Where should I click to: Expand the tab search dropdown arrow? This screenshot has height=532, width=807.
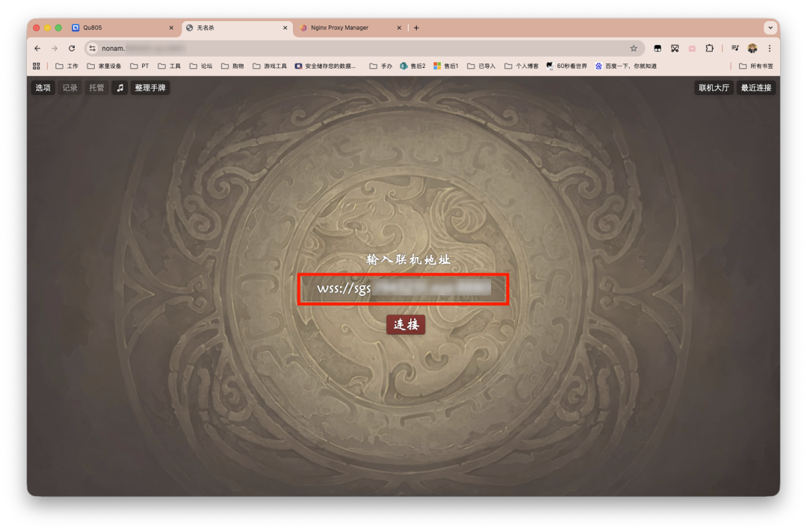(770, 28)
